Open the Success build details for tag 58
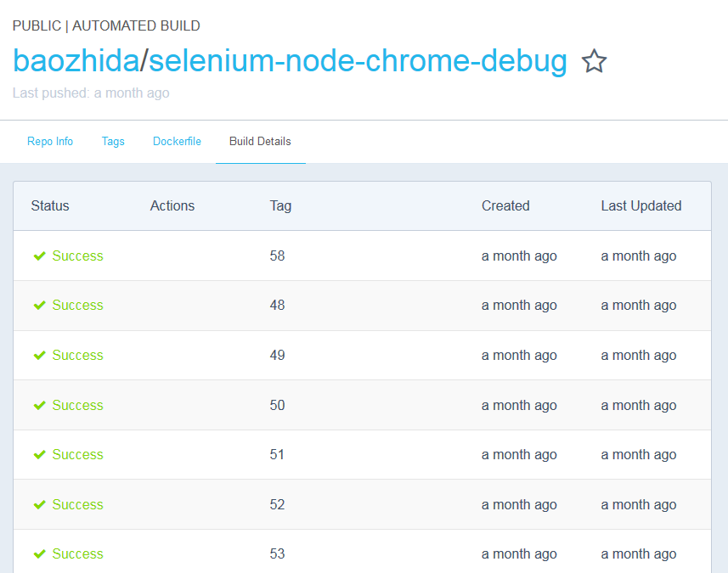This screenshot has width=728, height=573. coord(77,256)
